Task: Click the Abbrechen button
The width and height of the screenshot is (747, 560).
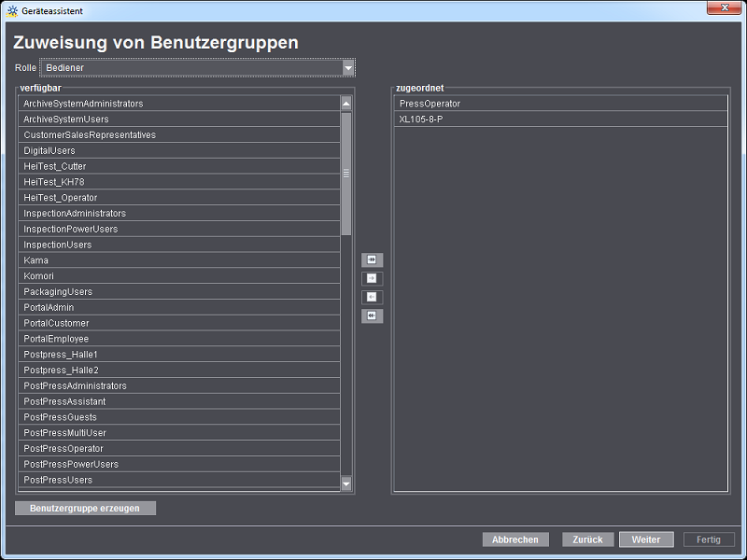Action: (515, 539)
